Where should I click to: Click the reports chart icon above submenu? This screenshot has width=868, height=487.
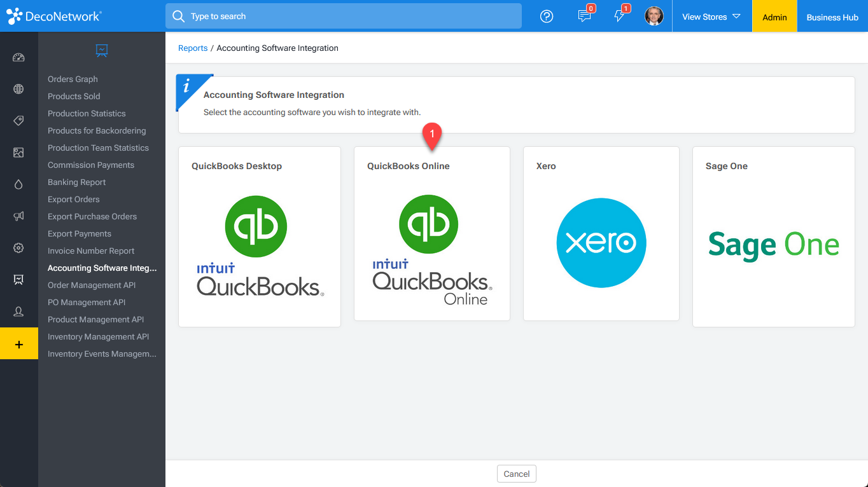click(x=102, y=50)
